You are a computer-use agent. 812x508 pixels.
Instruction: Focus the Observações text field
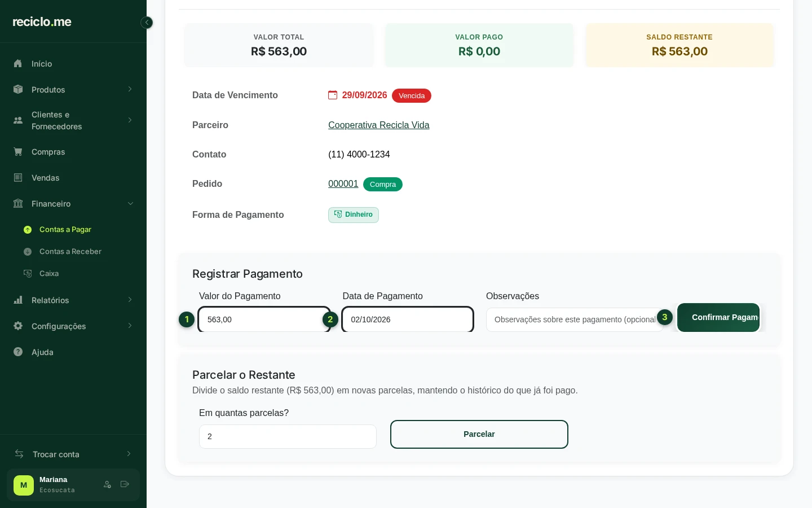pos(575,319)
